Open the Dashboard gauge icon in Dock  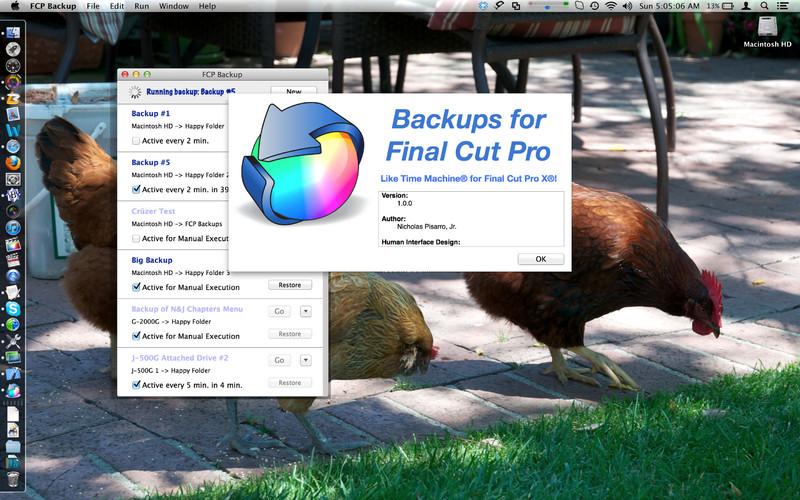(13, 65)
